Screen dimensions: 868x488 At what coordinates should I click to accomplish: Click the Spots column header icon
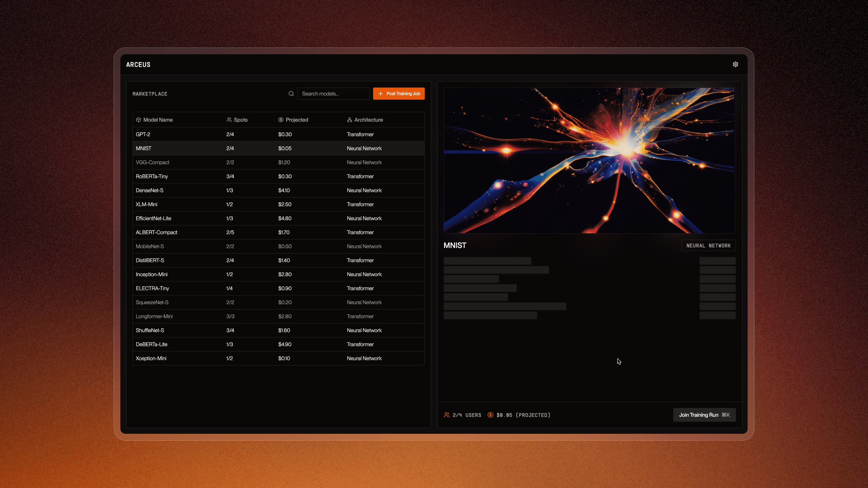pyautogui.click(x=229, y=120)
